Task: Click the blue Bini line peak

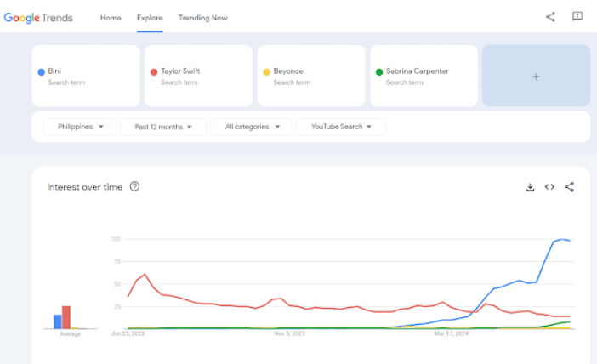Action: coord(562,239)
